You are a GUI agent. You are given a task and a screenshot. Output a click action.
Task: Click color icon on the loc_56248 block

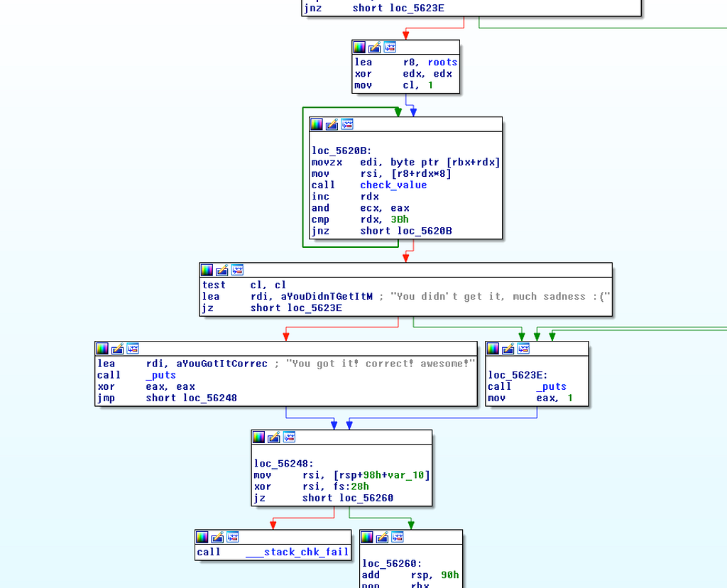click(x=258, y=437)
